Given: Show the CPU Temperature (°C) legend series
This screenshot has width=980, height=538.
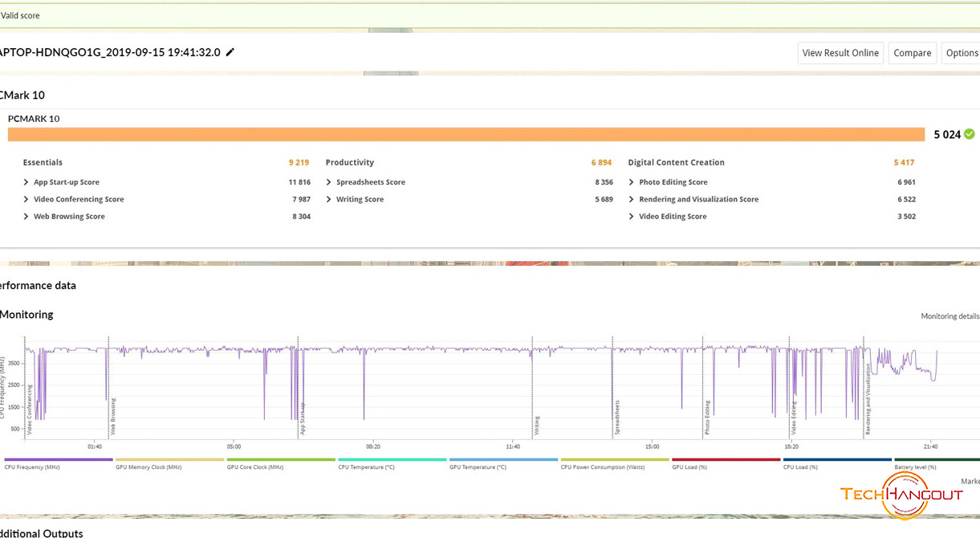Looking at the screenshot, I should [392, 464].
